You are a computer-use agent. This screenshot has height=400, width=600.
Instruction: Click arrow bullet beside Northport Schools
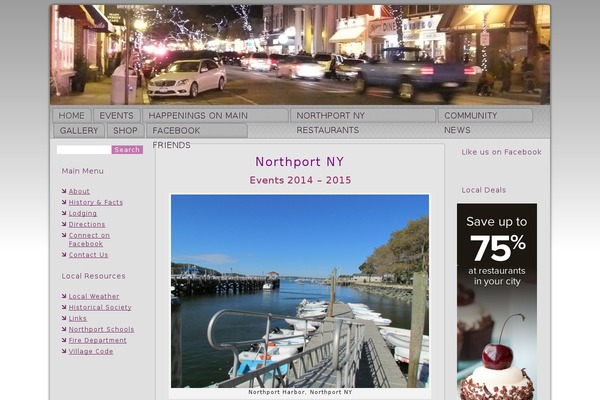(x=64, y=329)
